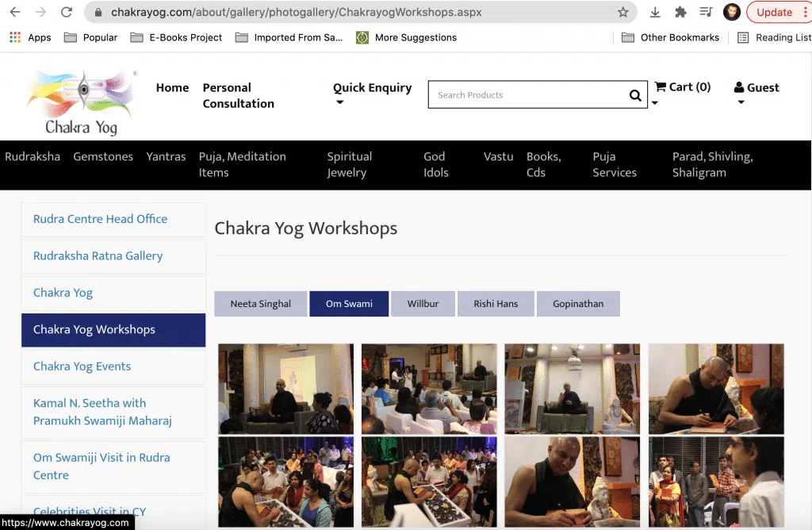Viewport: 812px width, 530px height.
Task: Bookmark this page with the star icon
Action: point(623,12)
